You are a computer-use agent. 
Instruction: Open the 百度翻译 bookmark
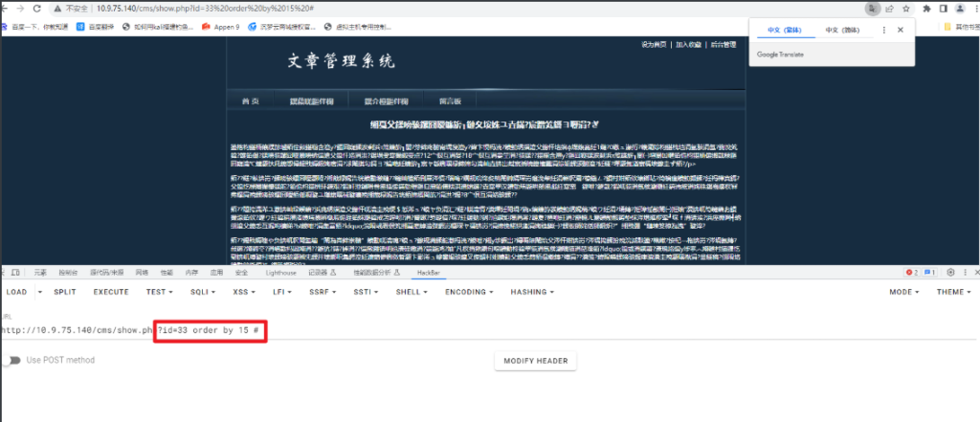point(96,27)
